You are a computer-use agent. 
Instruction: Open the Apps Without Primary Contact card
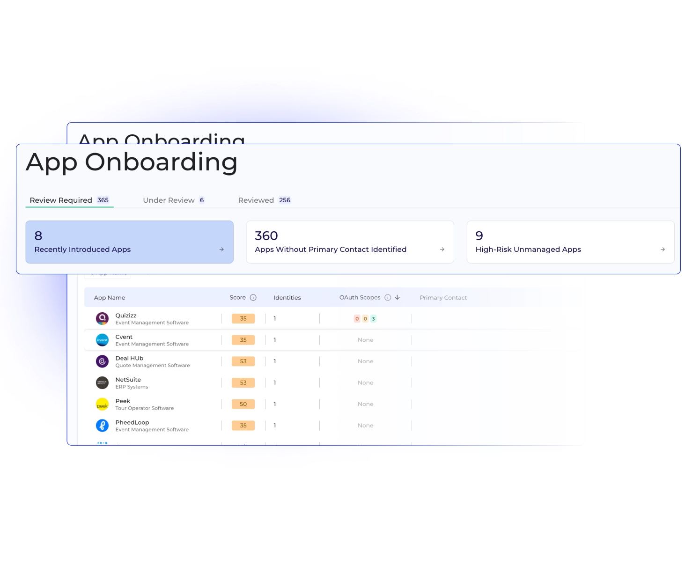pos(350,242)
